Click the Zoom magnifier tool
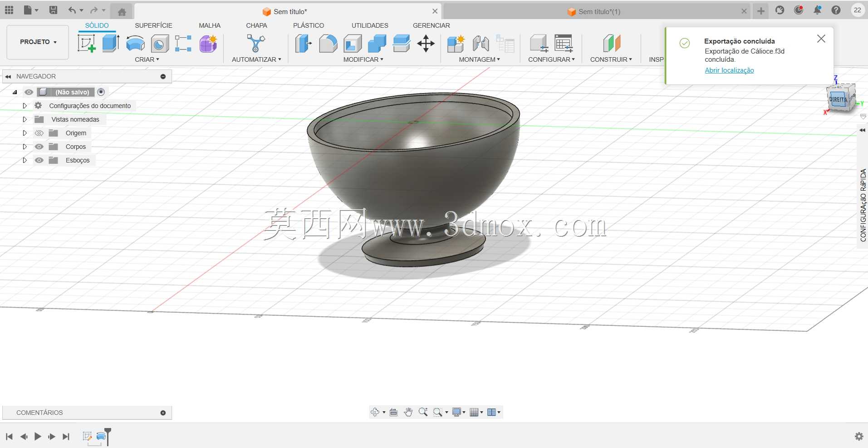Viewport: 868px width, 448px height. click(423, 412)
